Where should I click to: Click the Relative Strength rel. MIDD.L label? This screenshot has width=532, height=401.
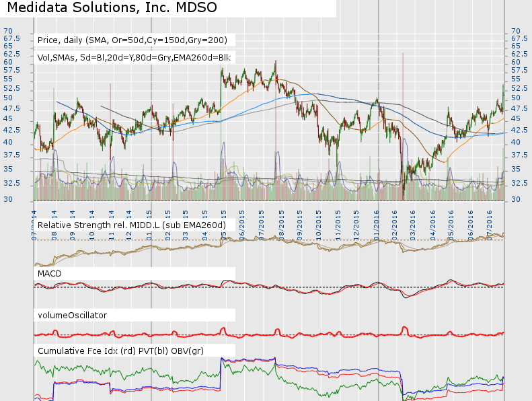pos(132,225)
